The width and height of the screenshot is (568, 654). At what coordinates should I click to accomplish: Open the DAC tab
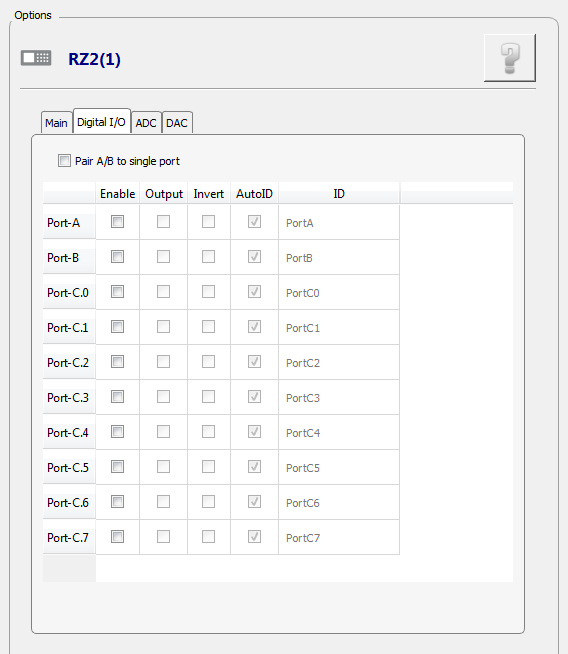(177, 123)
